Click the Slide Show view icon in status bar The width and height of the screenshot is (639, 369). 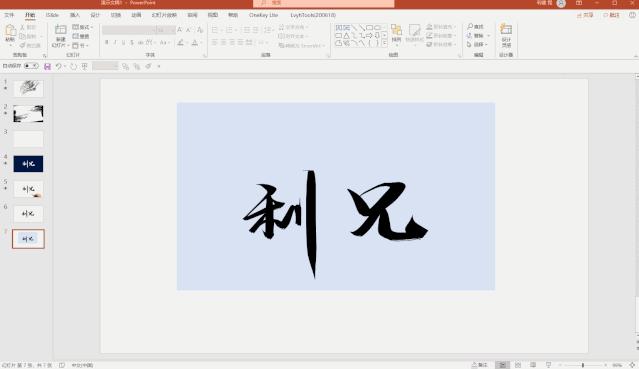[x=549, y=365]
